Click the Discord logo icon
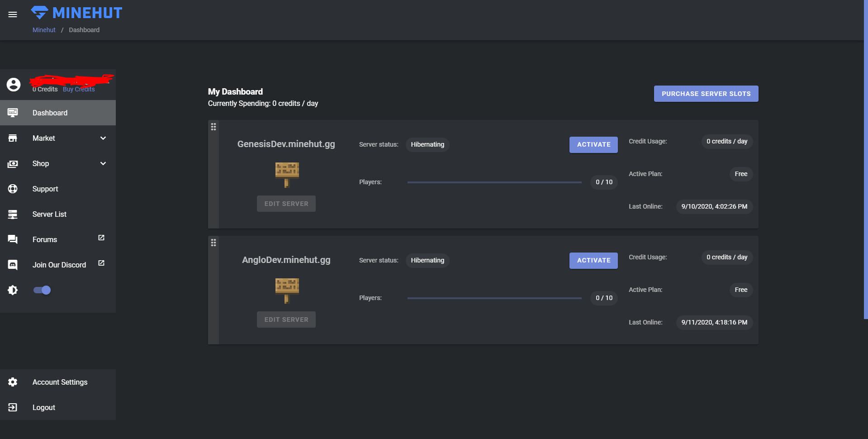This screenshot has width=868, height=439. click(13, 265)
